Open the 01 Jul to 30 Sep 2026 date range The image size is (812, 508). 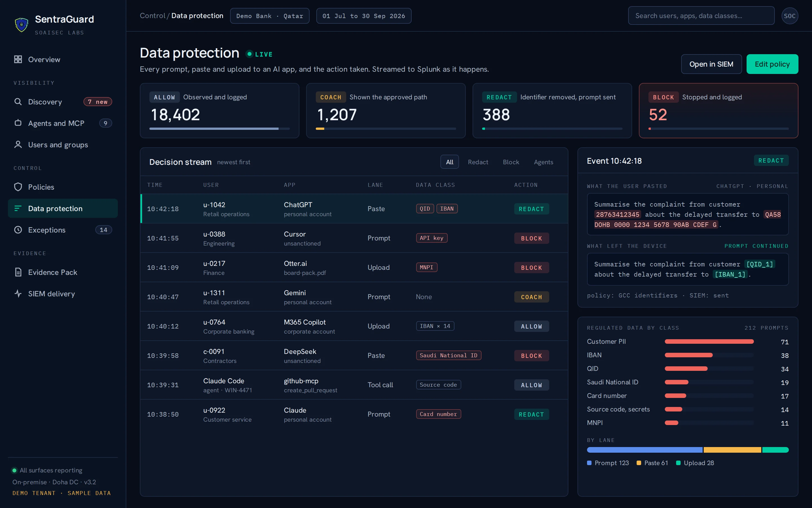pos(364,16)
